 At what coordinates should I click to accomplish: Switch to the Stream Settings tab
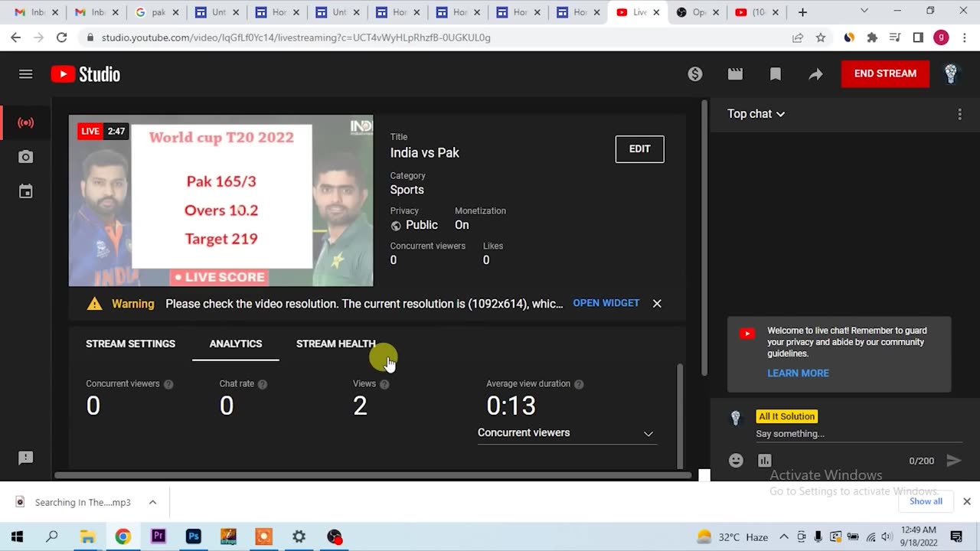click(130, 344)
